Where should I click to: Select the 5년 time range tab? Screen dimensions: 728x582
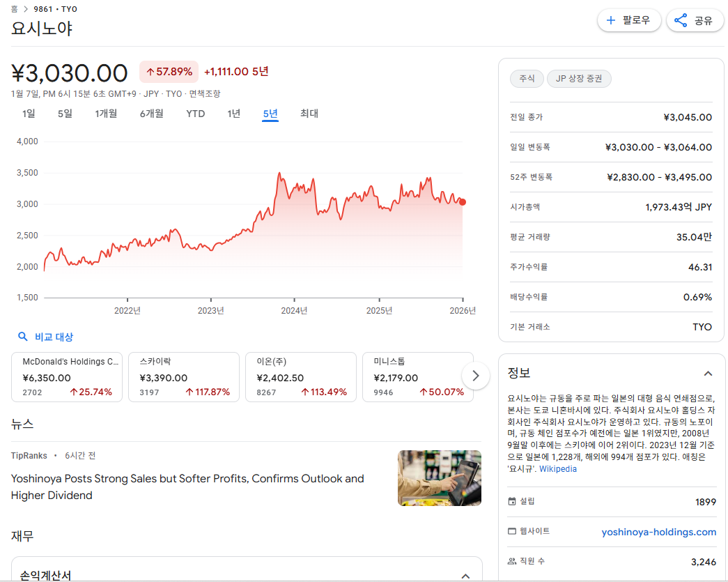[270, 114]
